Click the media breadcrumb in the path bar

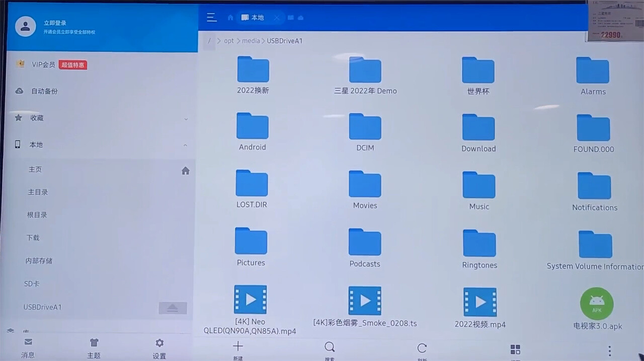click(251, 41)
